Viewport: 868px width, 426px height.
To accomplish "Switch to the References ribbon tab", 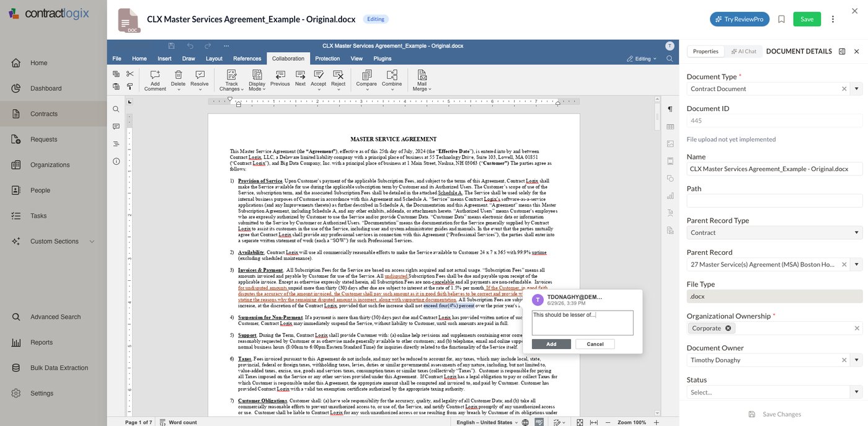I will (247, 59).
